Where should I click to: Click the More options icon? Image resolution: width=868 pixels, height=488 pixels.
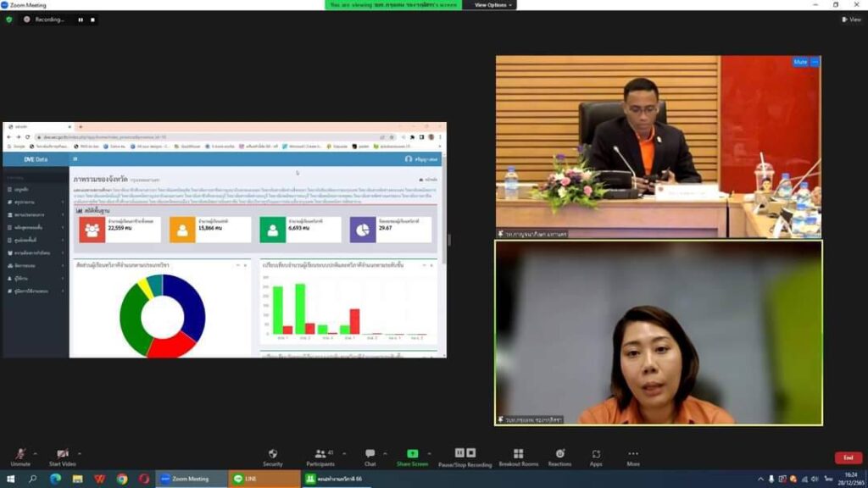pos(633,454)
